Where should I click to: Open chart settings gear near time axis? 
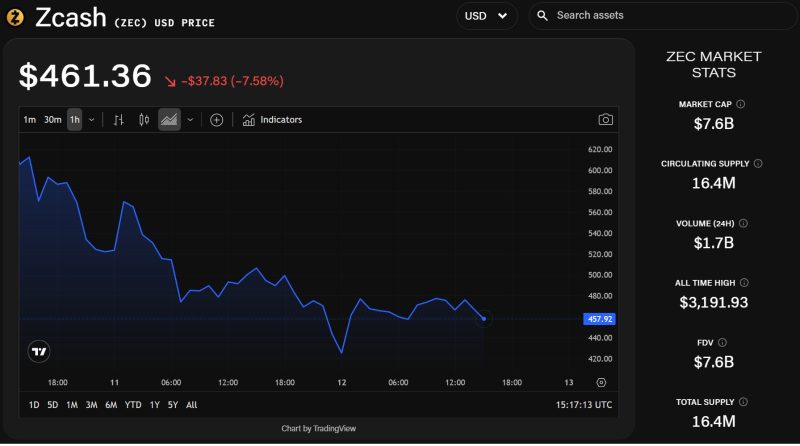point(600,382)
